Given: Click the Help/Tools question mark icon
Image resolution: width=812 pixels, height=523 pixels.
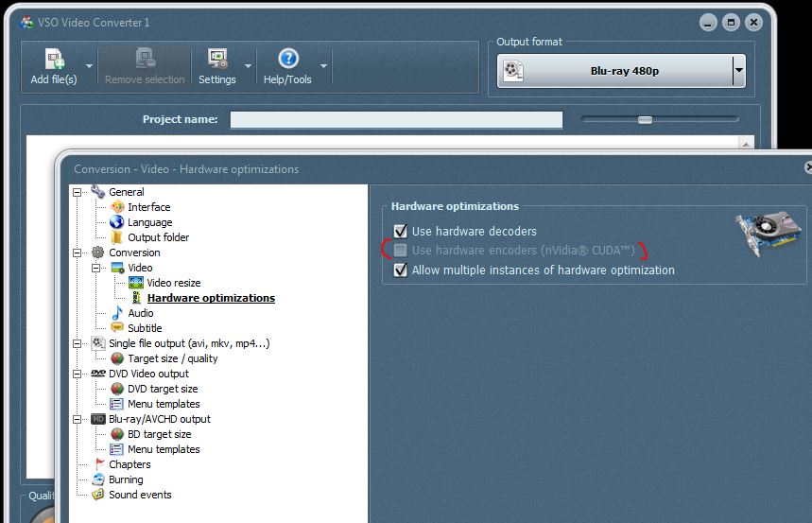Looking at the screenshot, I should click(288, 59).
